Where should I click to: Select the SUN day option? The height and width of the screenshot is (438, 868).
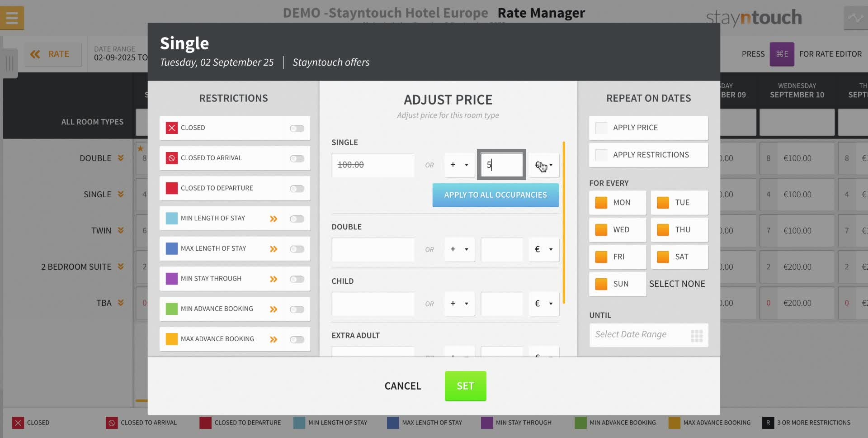tap(618, 284)
